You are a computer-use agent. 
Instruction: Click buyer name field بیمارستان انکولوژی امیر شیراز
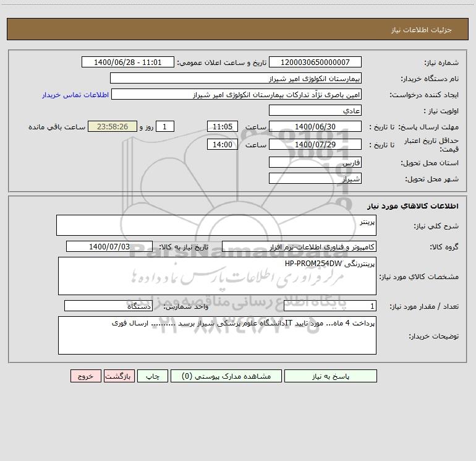click(236, 78)
